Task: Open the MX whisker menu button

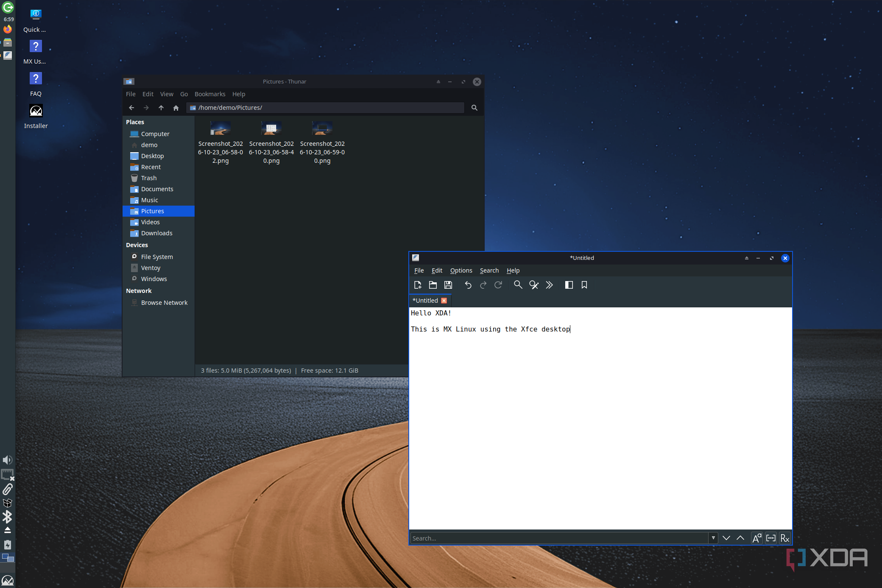Action: click(8, 580)
